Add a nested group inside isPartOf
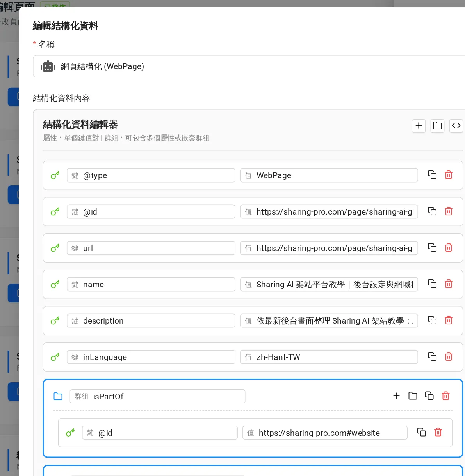This screenshot has height=476, width=465. click(x=413, y=396)
